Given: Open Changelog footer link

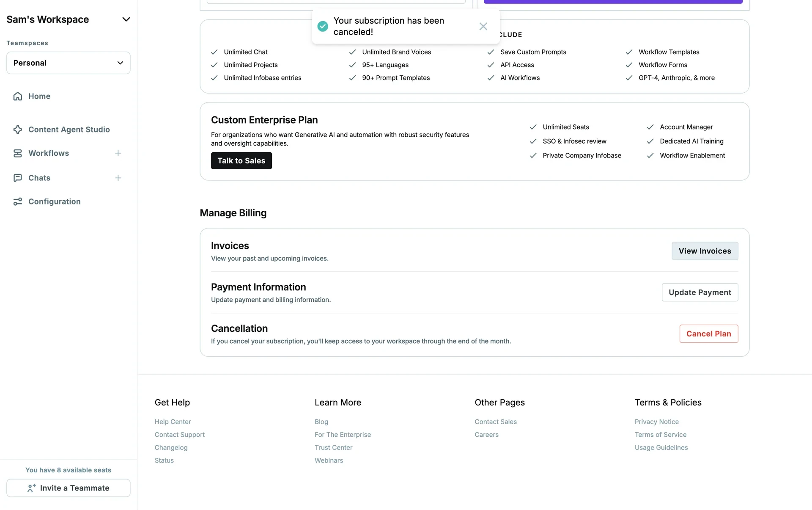Looking at the screenshot, I should [x=171, y=448].
